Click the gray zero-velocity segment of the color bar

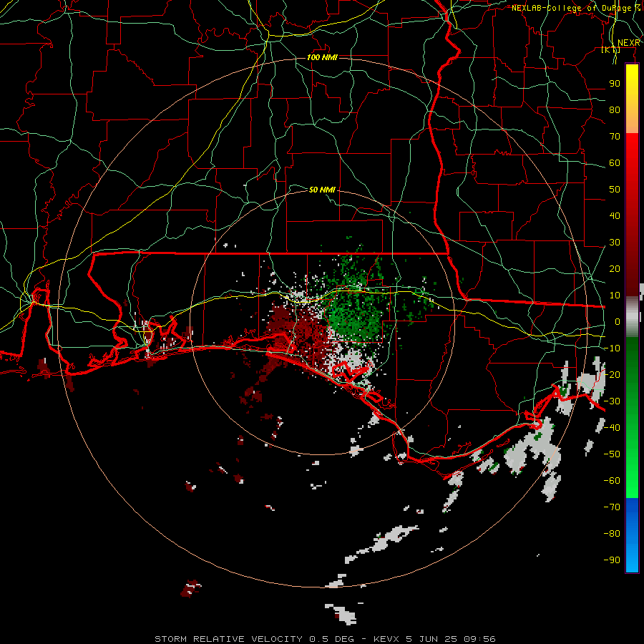pos(632,317)
